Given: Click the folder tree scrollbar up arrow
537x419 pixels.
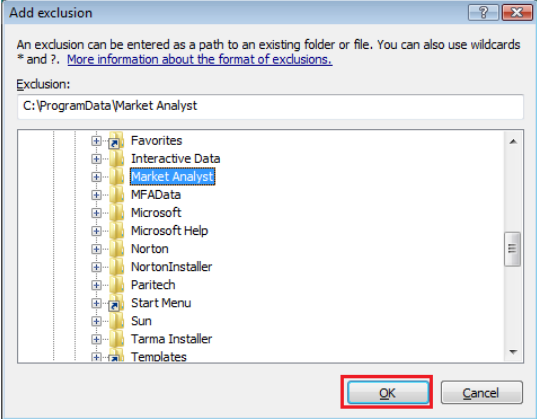Looking at the screenshot, I should 513,141.
